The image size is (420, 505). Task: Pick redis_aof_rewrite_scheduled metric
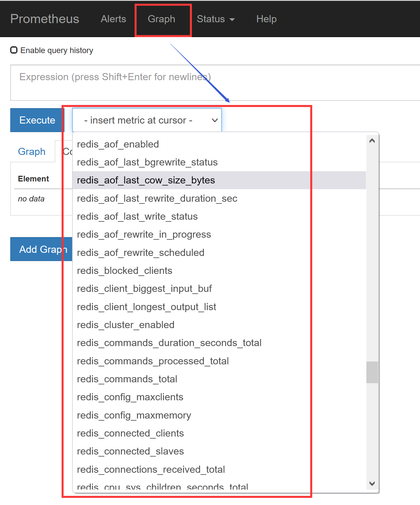point(219,253)
